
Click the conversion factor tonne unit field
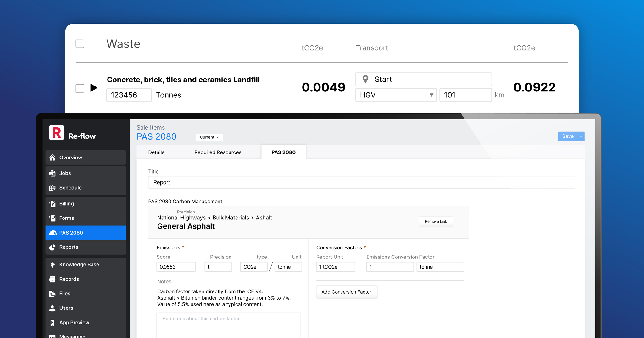pos(440,267)
